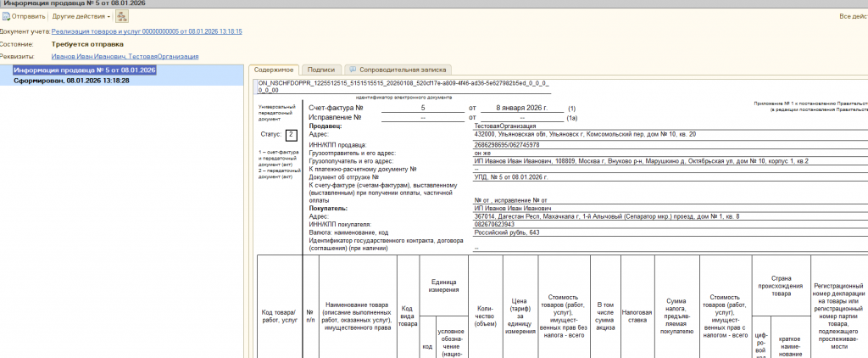The height and width of the screenshot is (358, 868).
Task: Click the Продавец: label
Action: (325, 126)
